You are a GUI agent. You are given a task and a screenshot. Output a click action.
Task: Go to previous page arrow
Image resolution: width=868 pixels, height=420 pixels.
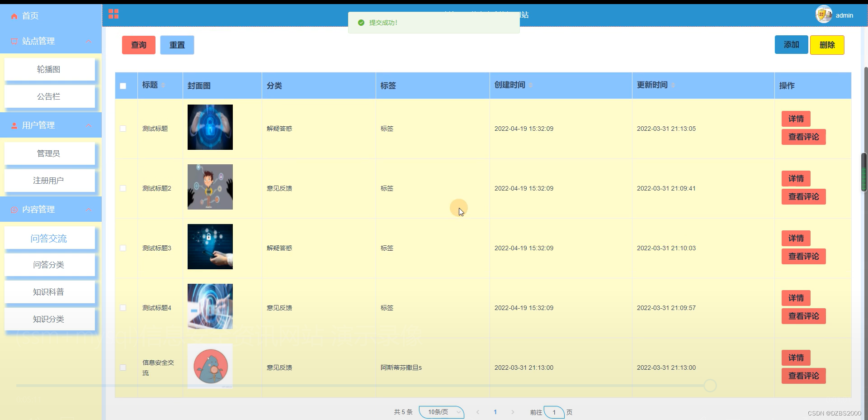click(478, 412)
